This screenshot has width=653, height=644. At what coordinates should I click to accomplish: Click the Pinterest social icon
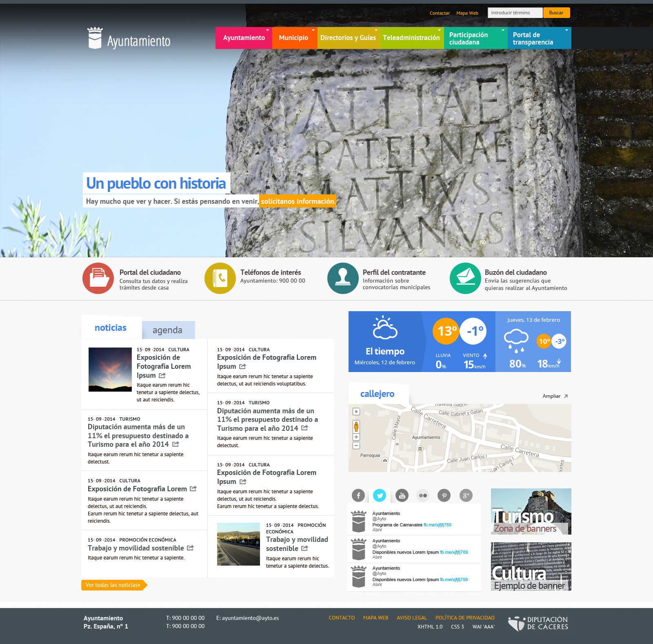point(444,495)
